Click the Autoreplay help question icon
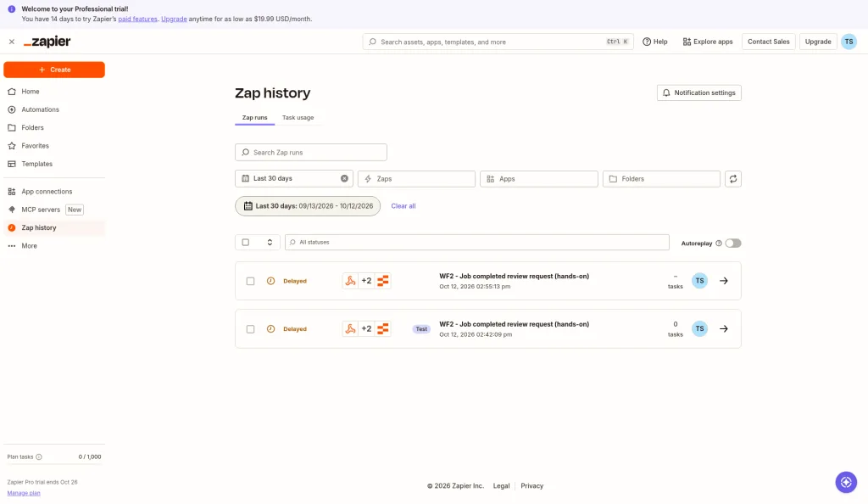868x504 pixels. pos(719,244)
